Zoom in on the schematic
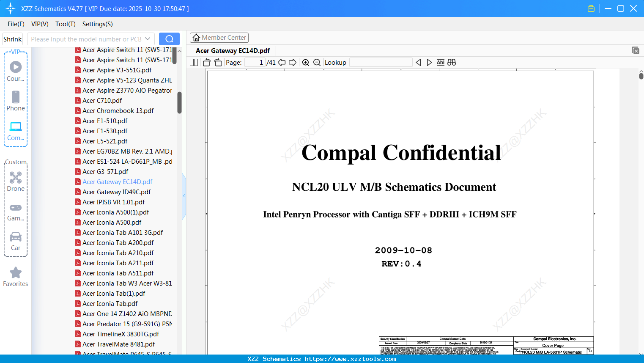Image resolution: width=644 pixels, height=363 pixels. click(x=306, y=63)
